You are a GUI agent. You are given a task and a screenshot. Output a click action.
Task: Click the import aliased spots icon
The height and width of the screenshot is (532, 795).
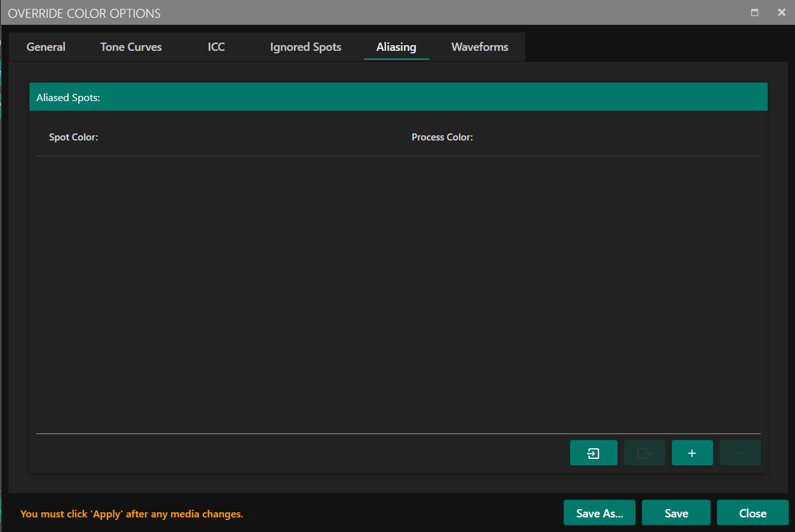(593, 453)
